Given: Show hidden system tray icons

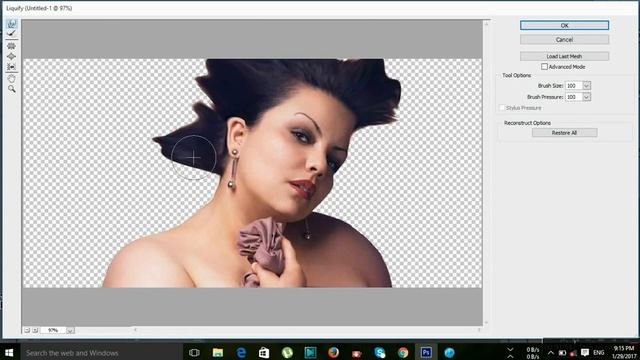Looking at the screenshot, I should click(551, 353).
